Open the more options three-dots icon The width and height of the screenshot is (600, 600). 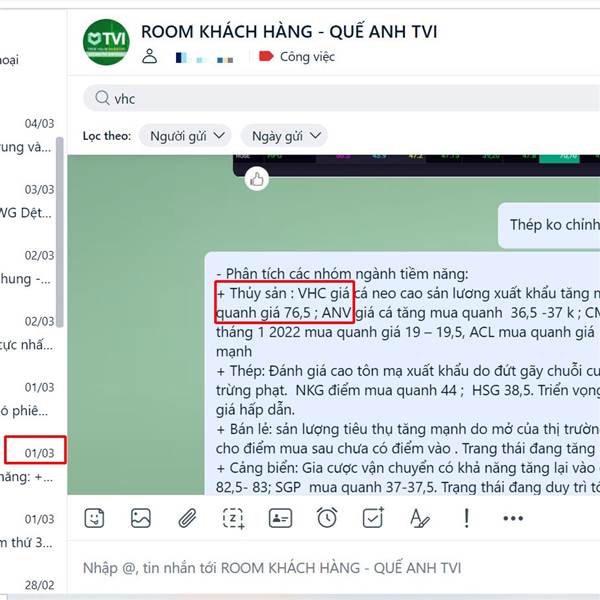pyautogui.click(x=513, y=518)
